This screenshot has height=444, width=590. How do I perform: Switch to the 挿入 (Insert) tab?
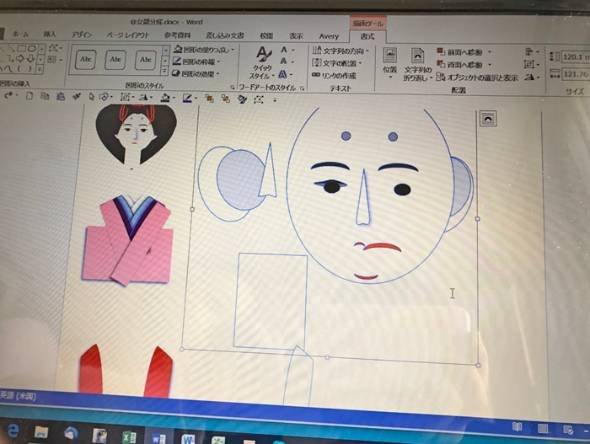tap(49, 34)
